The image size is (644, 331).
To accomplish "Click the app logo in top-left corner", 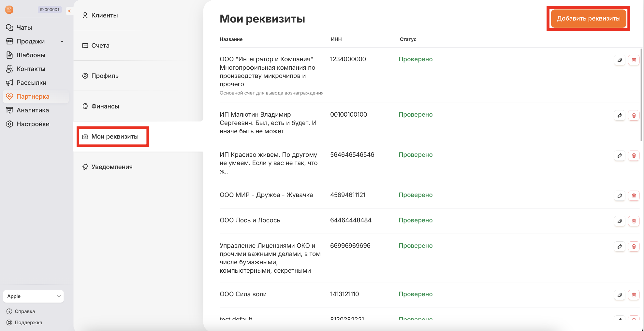I will pyautogui.click(x=9, y=10).
